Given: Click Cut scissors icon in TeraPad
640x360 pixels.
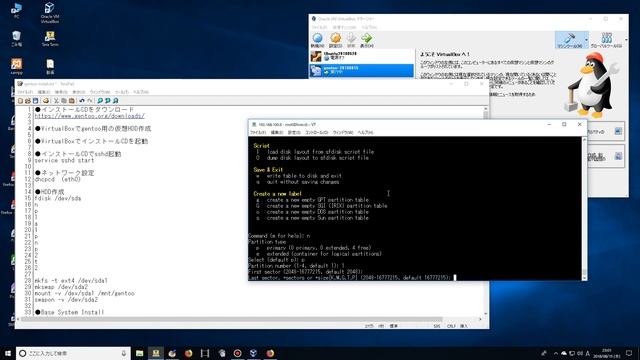Looking at the screenshot, I should (56, 100).
